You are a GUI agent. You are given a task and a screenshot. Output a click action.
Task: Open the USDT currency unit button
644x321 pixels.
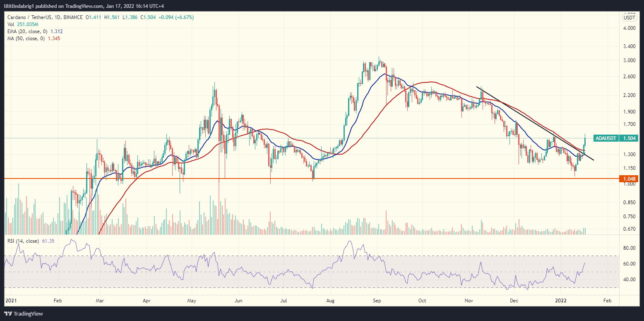click(629, 18)
